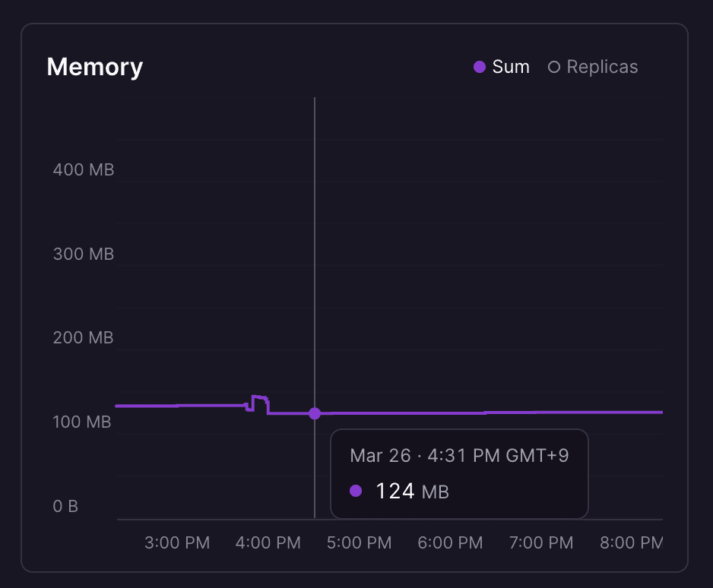Click the 4:00 PM time label
This screenshot has height=588, width=713.
click(x=268, y=542)
